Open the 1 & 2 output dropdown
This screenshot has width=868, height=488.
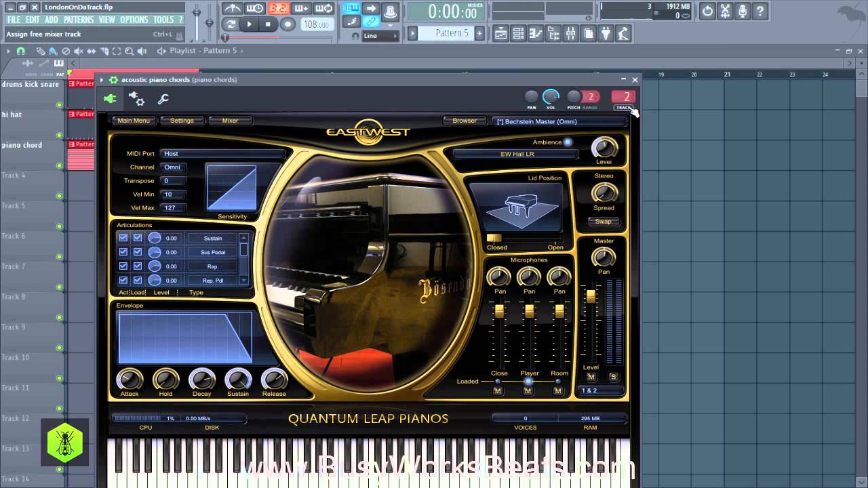tap(599, 390)
